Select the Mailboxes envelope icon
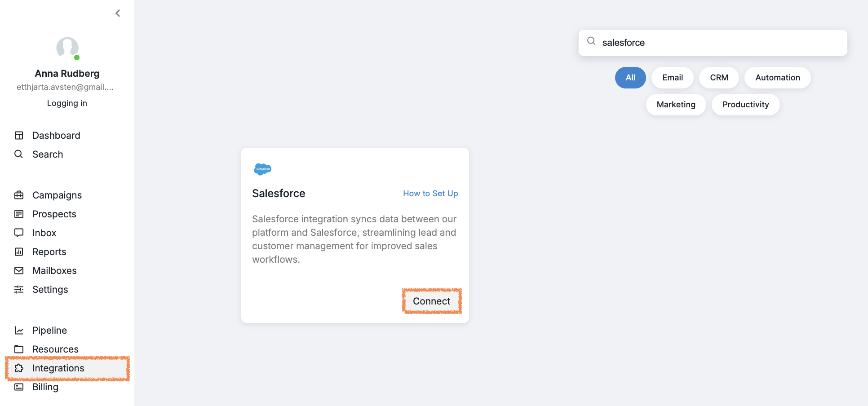868x406 pixels. point(19,270)
